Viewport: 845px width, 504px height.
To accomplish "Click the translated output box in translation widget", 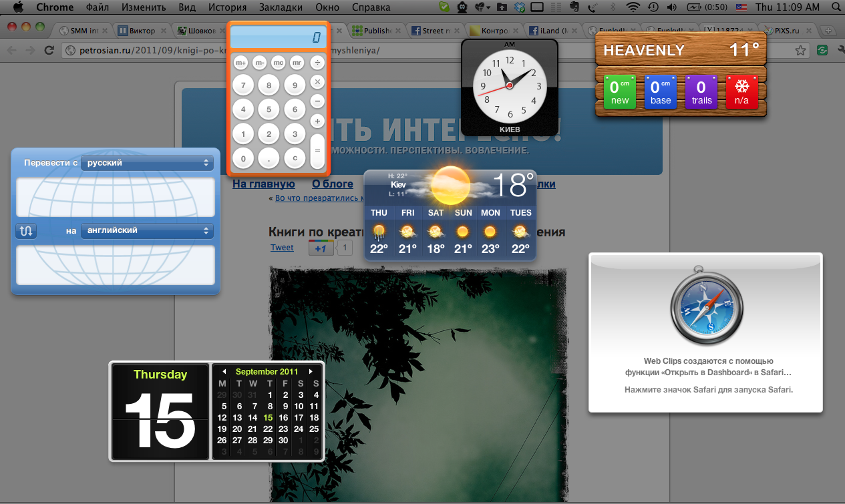I will 116,265.
